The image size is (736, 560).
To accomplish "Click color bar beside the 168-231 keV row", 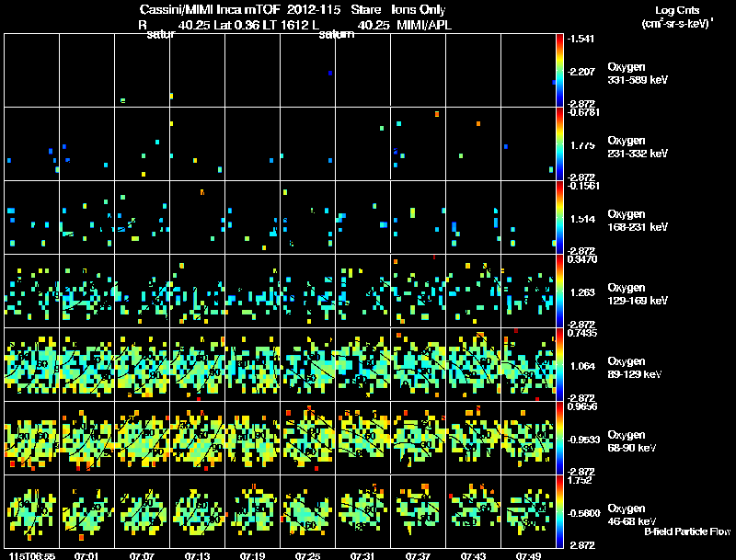I will 559,218.
